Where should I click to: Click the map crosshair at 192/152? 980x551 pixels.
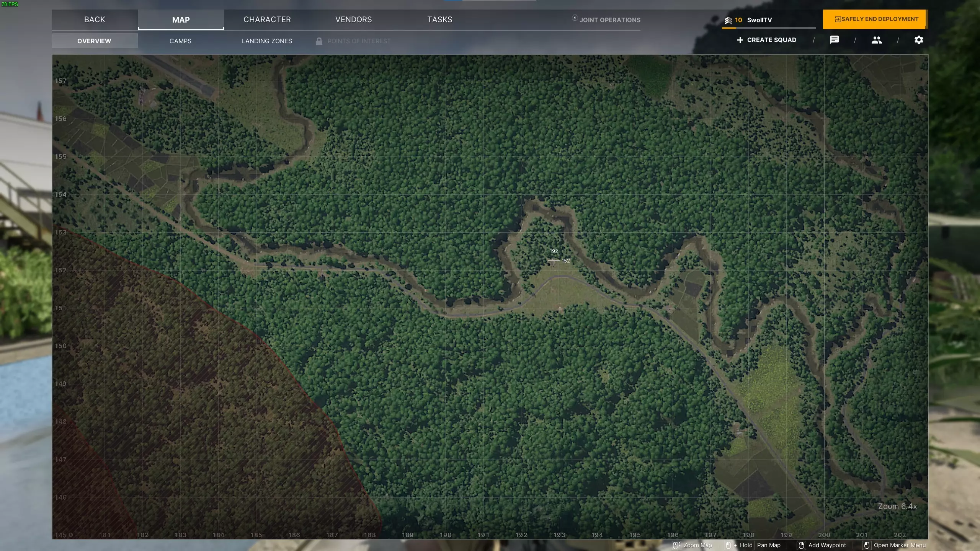point(554,261)
